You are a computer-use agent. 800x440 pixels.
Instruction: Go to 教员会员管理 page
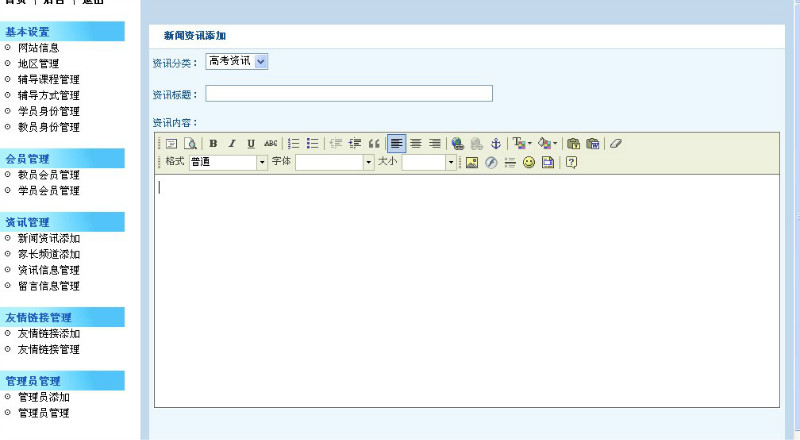[x=49, y=175]
